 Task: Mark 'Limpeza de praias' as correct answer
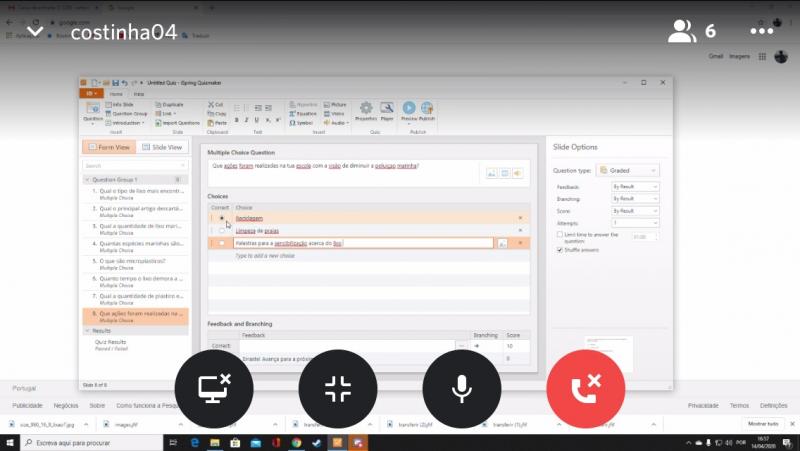[222, 230]
